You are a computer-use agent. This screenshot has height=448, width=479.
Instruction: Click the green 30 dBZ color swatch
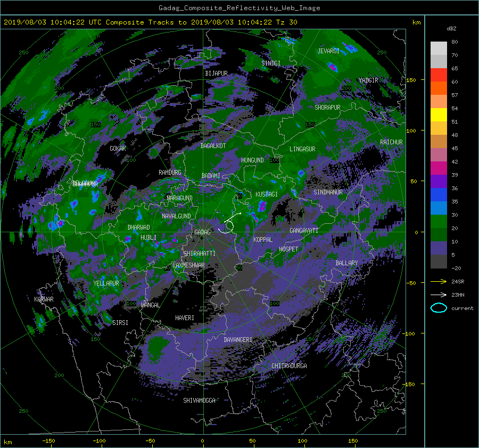click(x=439, y=221)
